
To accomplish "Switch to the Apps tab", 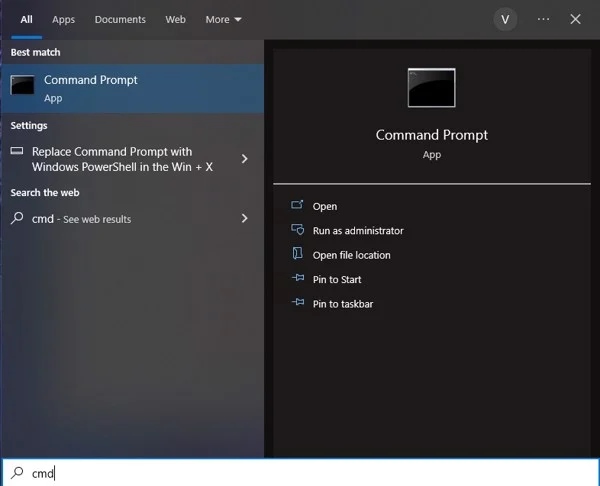I will [64, 20].
